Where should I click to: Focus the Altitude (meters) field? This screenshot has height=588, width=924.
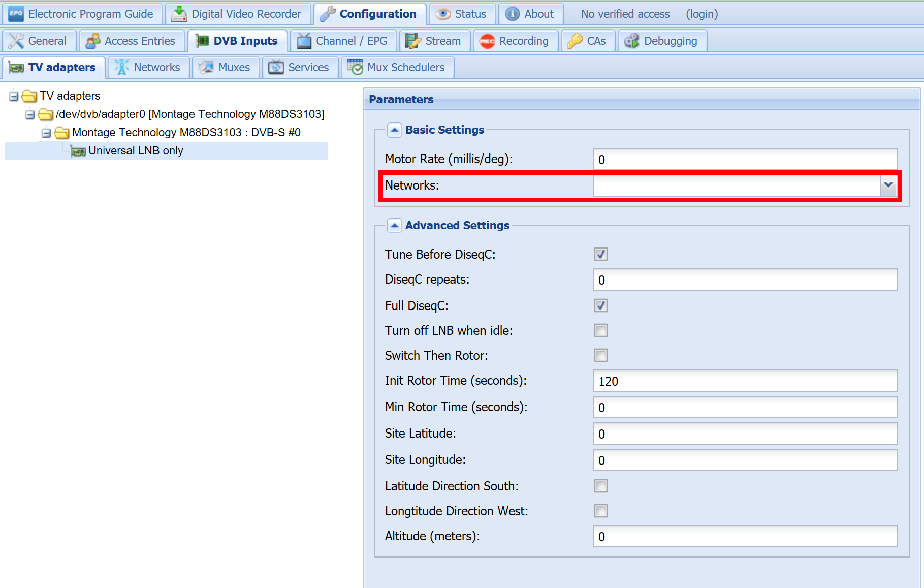[745, 536]
